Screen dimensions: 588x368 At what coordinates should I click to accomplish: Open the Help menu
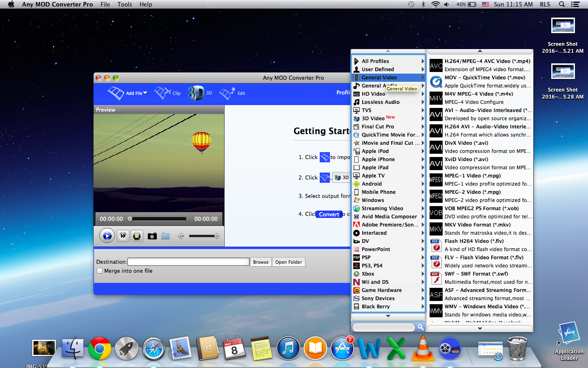point(146,4)
